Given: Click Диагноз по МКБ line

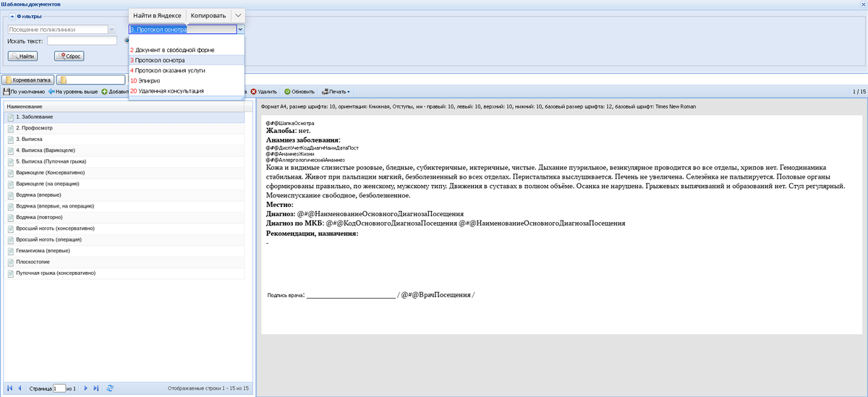Looking at the screenshot, I should click(446, 223).
